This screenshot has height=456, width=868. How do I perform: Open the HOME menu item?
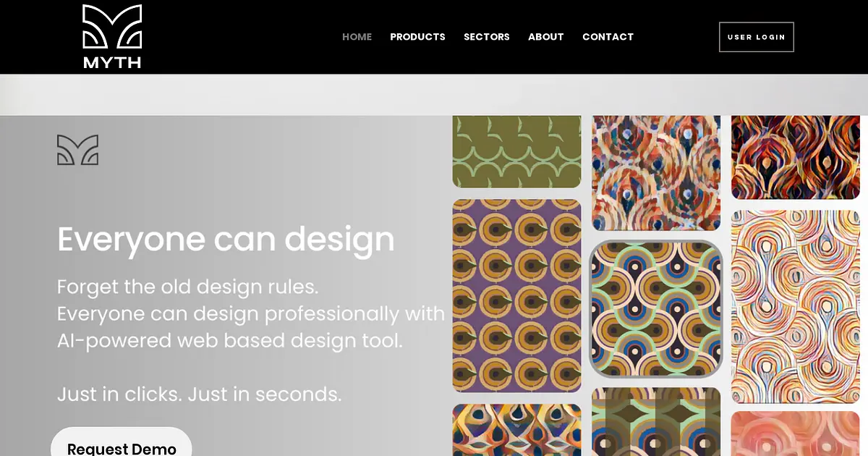(357, 37)
